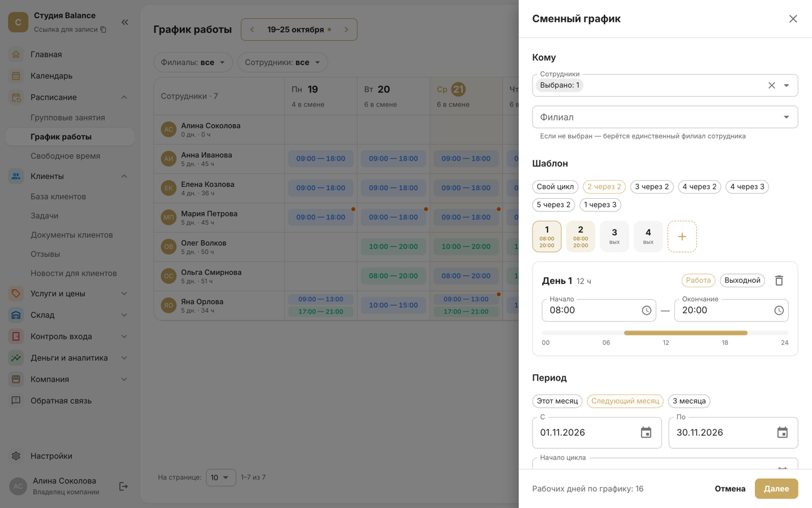
Task: Open clock picker for Начало time
Action: [647, 310]
